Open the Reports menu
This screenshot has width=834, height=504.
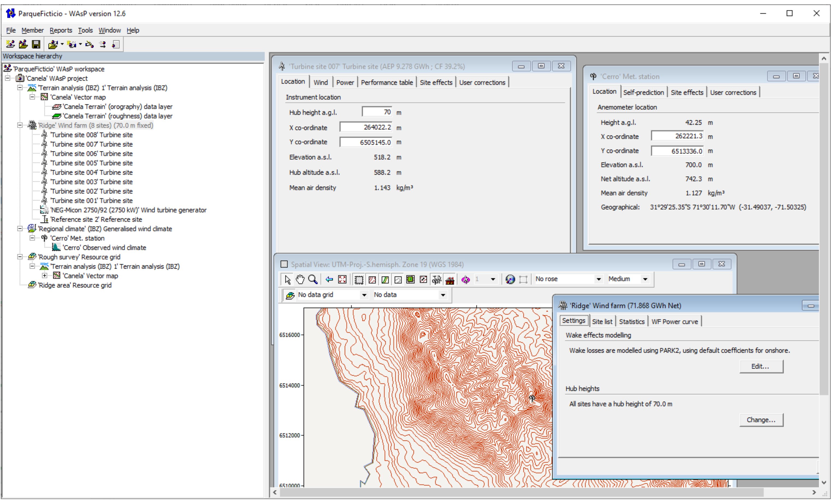[x=61, y=31]
